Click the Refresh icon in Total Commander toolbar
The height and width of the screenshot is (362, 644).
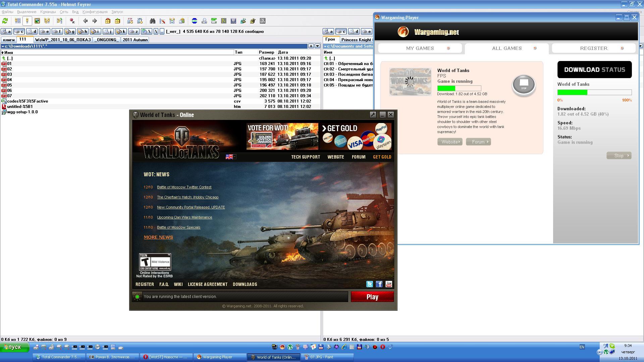pyautogui.click(x=5, y=21)
